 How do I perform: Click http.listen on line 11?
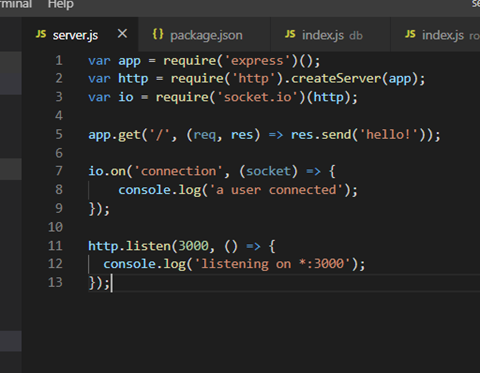click(130, 246)
